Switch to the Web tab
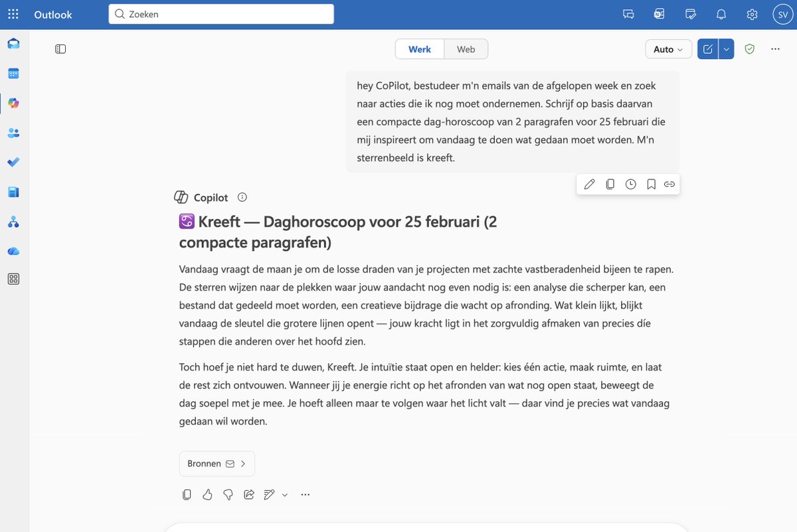This screenshot has width=797, height=532. click(x=466, y=48)
